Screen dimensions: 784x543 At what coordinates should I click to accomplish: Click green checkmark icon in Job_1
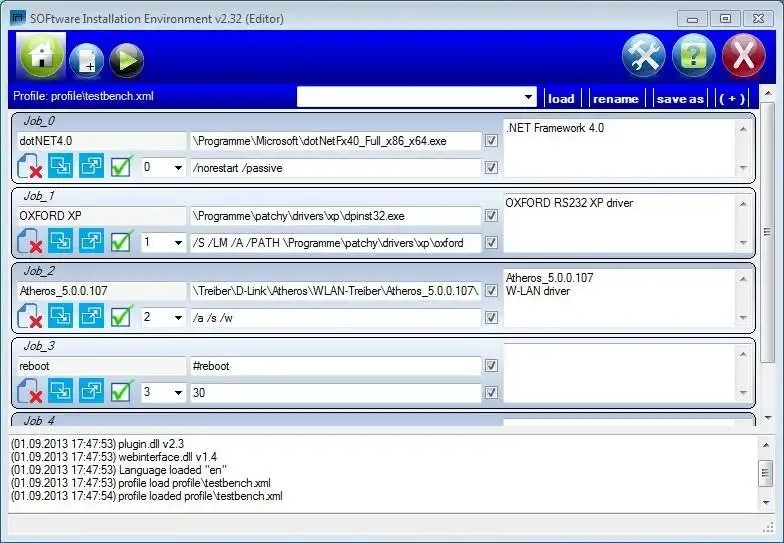point(122,241)
